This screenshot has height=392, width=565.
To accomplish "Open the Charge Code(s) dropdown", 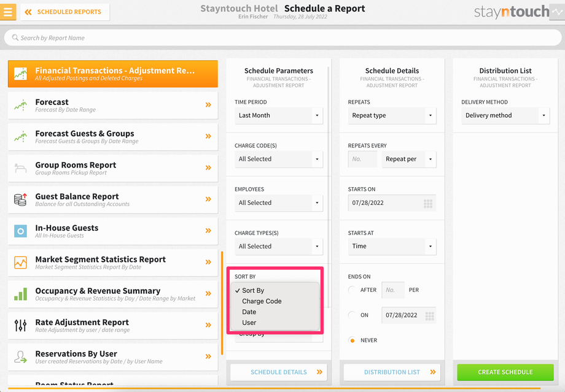I will [x=279, y=159].
